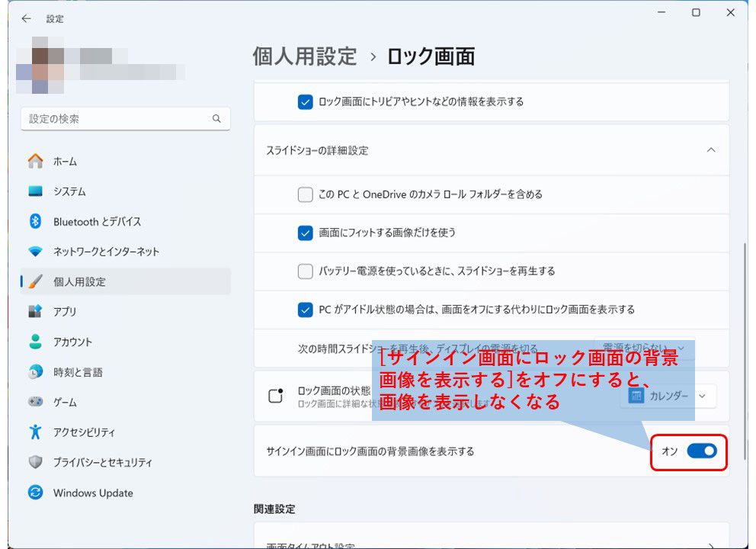
Task: Open プライバシーとセキュリティ
Action: pyautogui.click(x=125, y=462)
